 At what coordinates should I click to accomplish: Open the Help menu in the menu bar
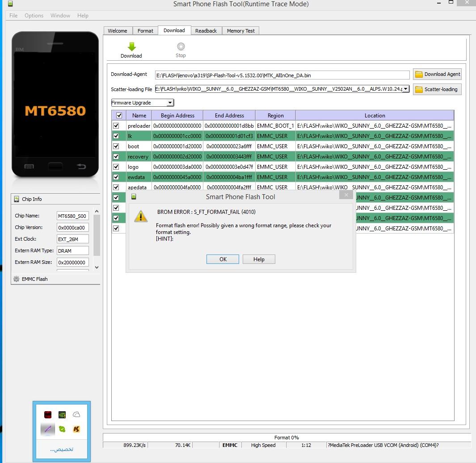pyautogui.click(x=83, y=16)
